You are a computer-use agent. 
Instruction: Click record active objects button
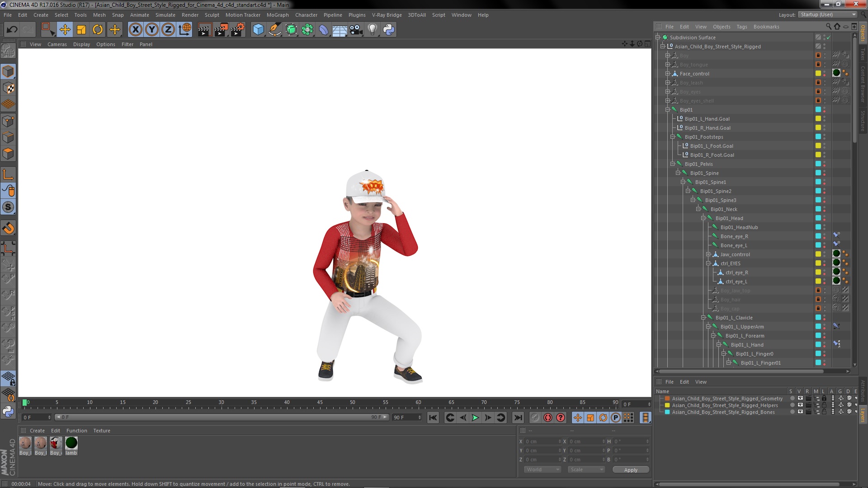pyautogui.click(x=535, y=418)
